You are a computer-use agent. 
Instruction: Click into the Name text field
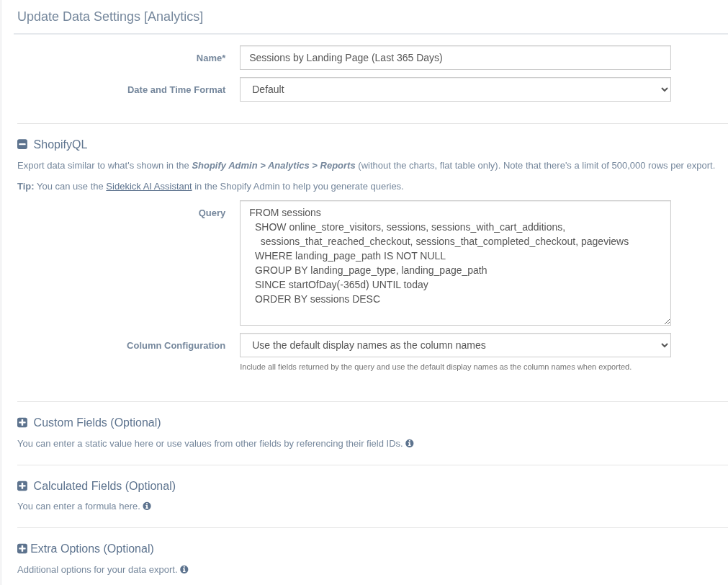pyautogui.click(x=455, y=58)
